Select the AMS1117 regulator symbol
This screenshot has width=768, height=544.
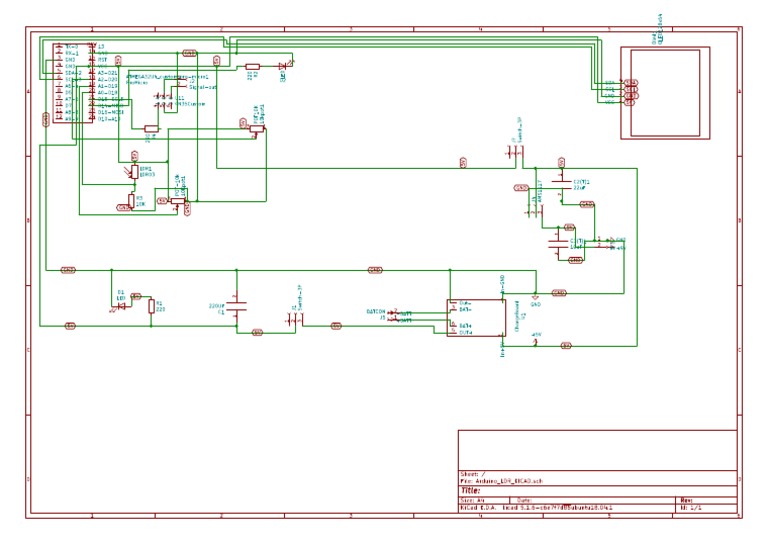[x=534, y=211]
